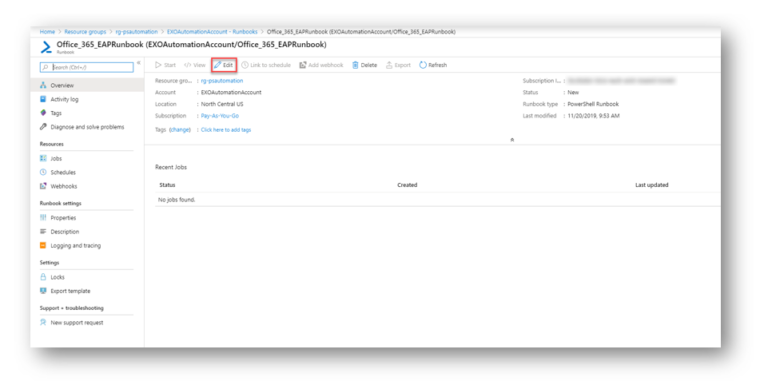The width and height of the screenshot is (768, 389).
Task: Click the Locks padlock icon
Action: (x=43, y=277)
